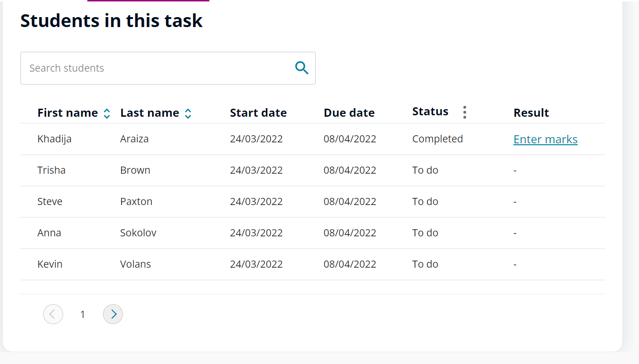
Task: Click the next page chevron
Action: tap(113, 314)
